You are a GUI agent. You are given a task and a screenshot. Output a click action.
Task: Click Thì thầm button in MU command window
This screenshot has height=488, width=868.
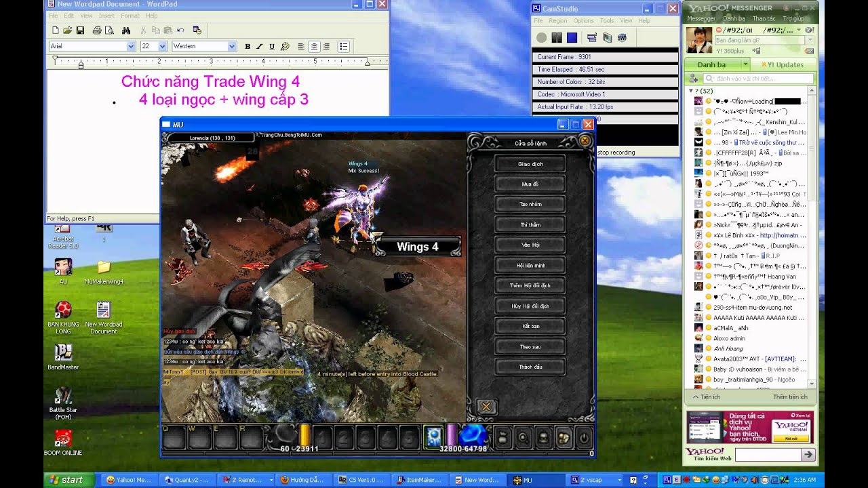530,225
